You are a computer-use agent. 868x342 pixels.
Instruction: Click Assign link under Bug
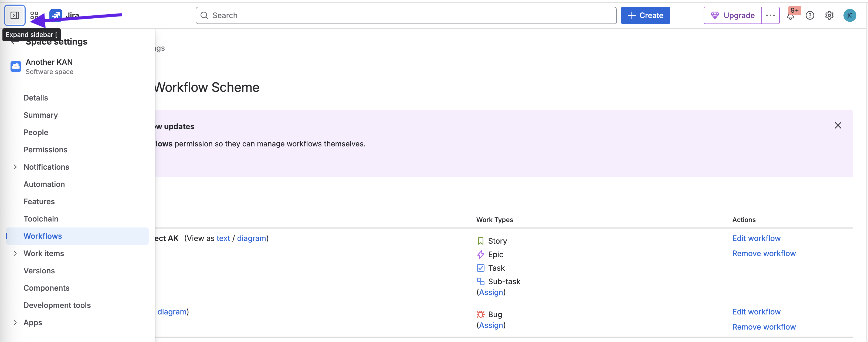(491, 325)
